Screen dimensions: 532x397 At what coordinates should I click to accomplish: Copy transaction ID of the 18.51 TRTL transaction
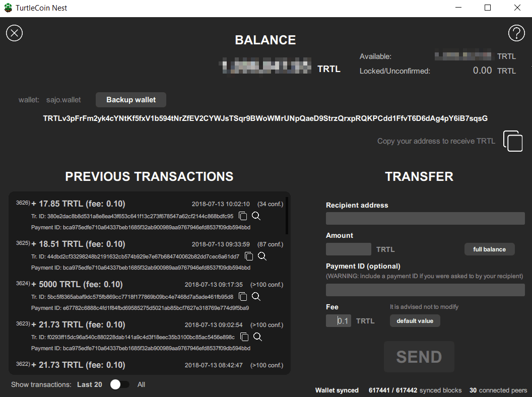coord(249,256)
